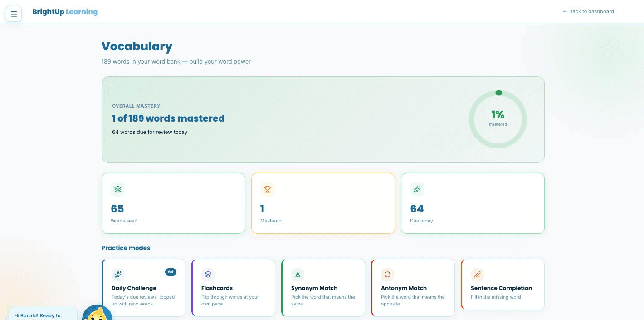This screenshot has width=644, height=320.
Task: Click the 'OVERALL MASTERY' label
Action: point(136,106)
